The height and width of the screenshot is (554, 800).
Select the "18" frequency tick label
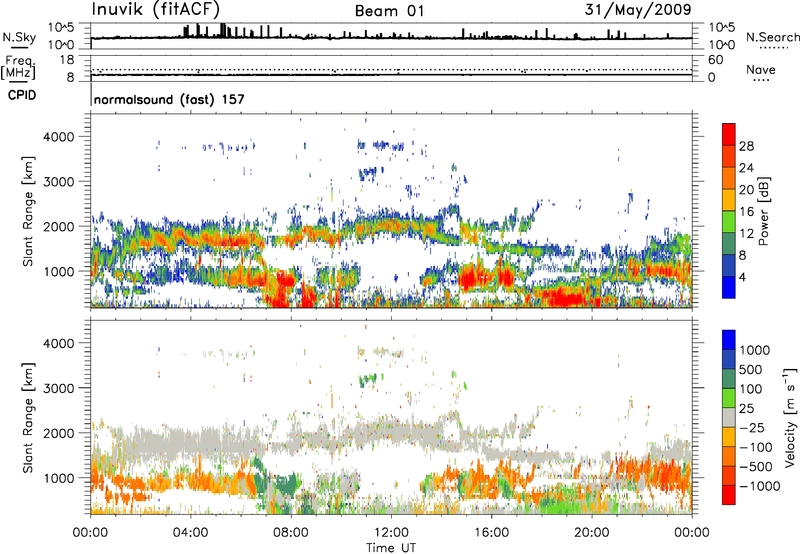[x=67, y=60]
